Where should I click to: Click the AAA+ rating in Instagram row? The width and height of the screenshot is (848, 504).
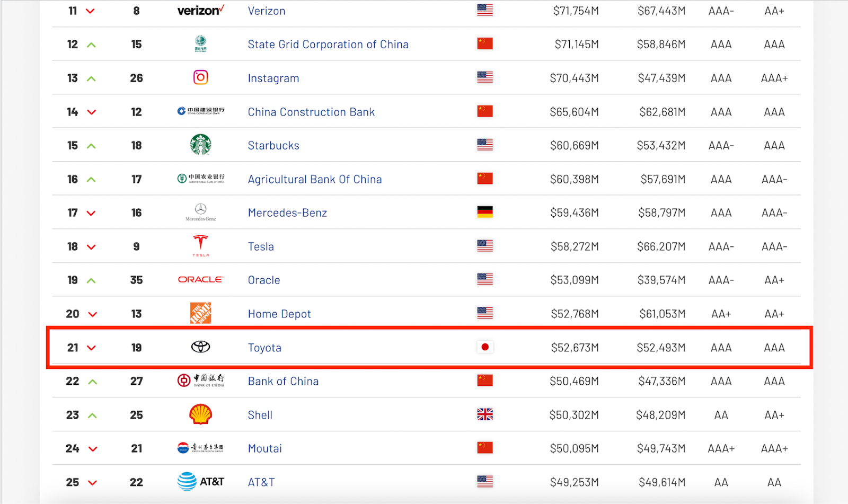pos(774,78)
